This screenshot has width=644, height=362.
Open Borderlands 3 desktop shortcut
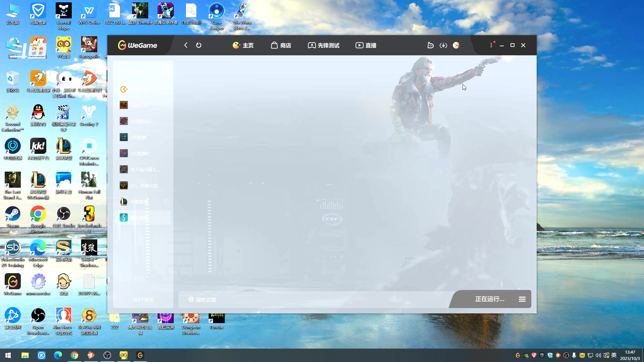point(89,220)
